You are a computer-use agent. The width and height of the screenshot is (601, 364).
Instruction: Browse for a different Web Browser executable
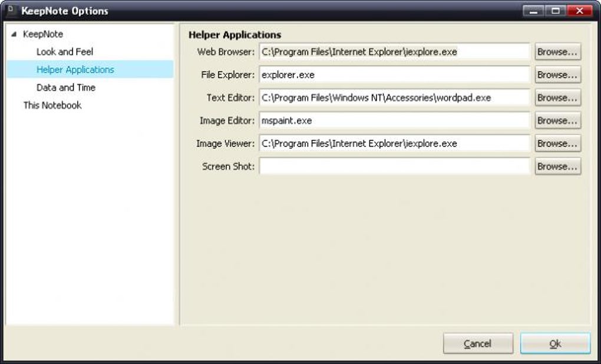[557, 51]
